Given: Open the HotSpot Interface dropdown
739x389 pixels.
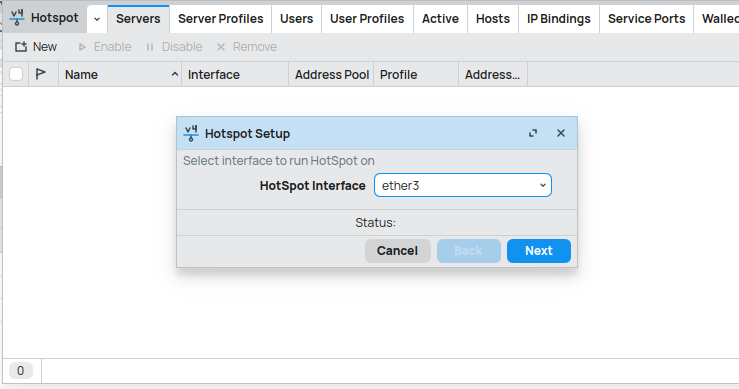Looking at the screenshot, I should pos(463,185).
